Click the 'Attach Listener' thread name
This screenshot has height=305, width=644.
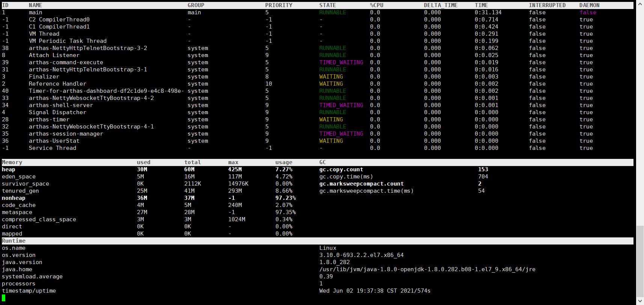pos(54,55)
